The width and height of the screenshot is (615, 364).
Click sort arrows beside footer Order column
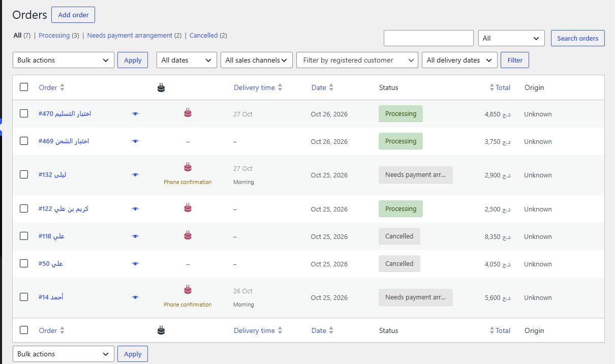[62, 330]
